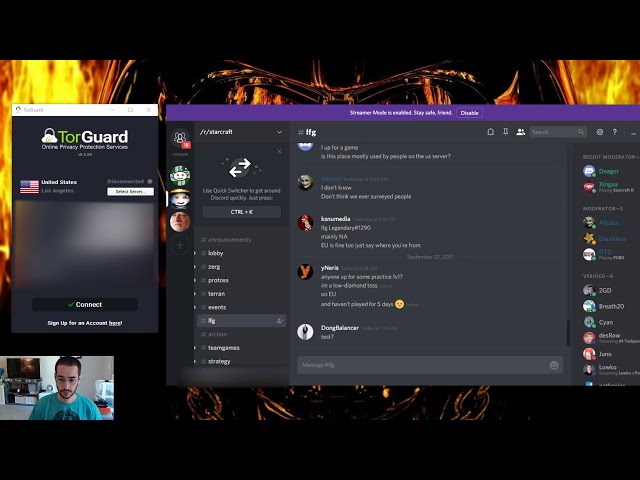Select member Cyan in member list
640x480 pixels.
[608, 322]
